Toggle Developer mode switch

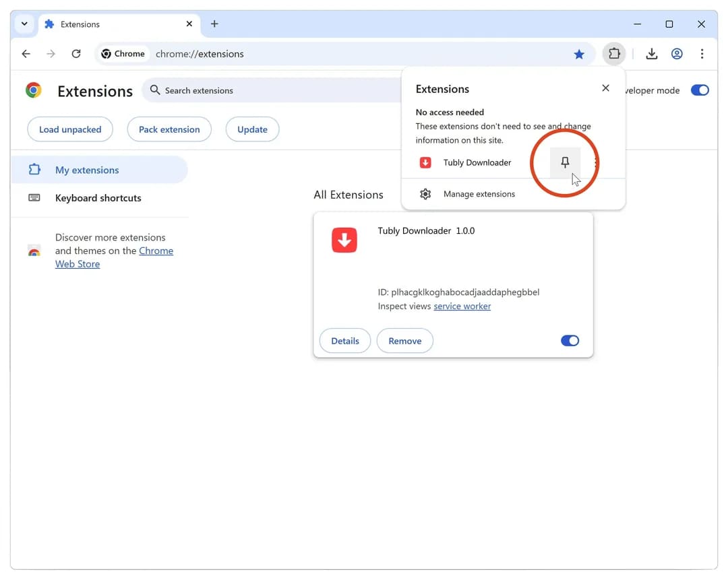(x=700, y=90)
